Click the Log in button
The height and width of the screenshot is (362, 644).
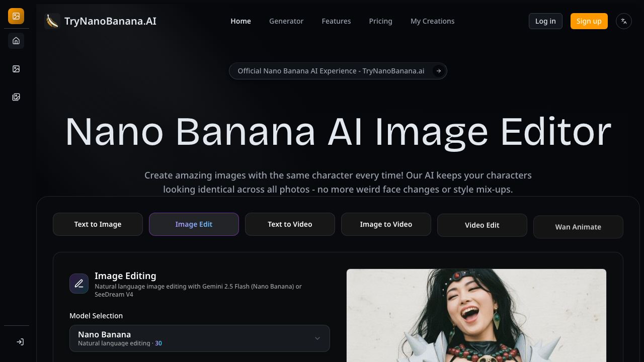(545, 21)
